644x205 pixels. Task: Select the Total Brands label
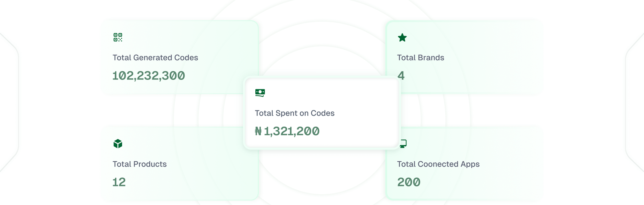tap(420, 58)
